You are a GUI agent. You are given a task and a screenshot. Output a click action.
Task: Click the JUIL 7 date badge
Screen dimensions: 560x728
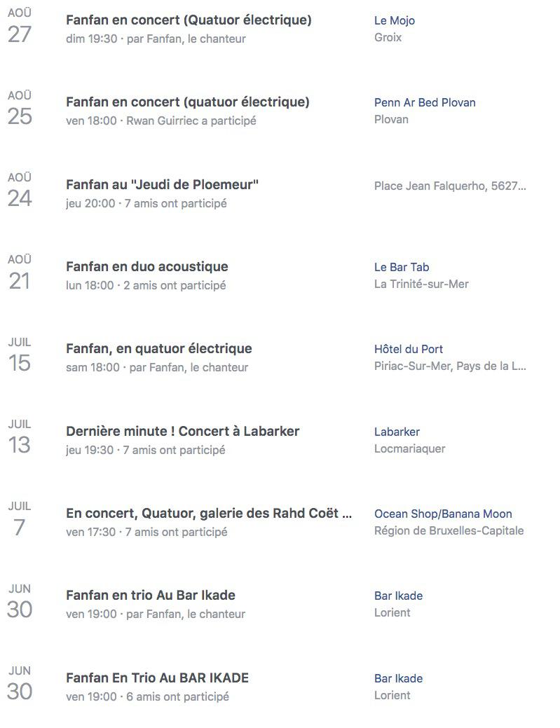tap(20, 519)
